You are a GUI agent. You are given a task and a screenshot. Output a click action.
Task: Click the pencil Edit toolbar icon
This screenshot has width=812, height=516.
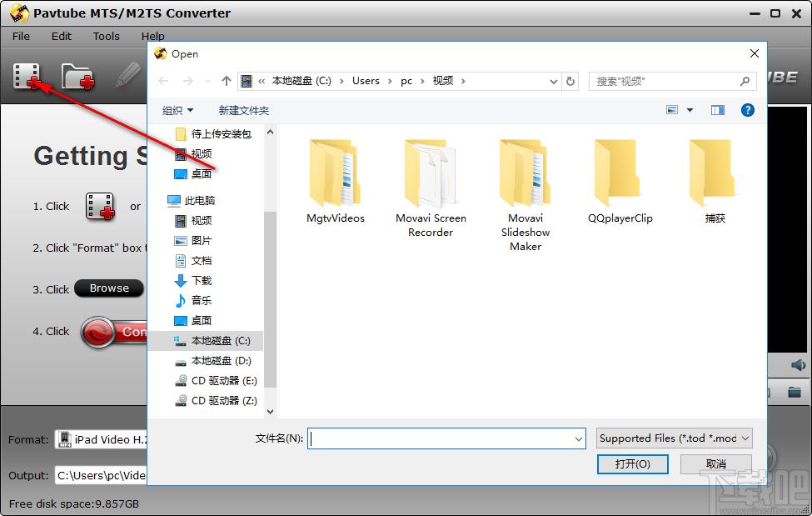(x=128, y=75)
